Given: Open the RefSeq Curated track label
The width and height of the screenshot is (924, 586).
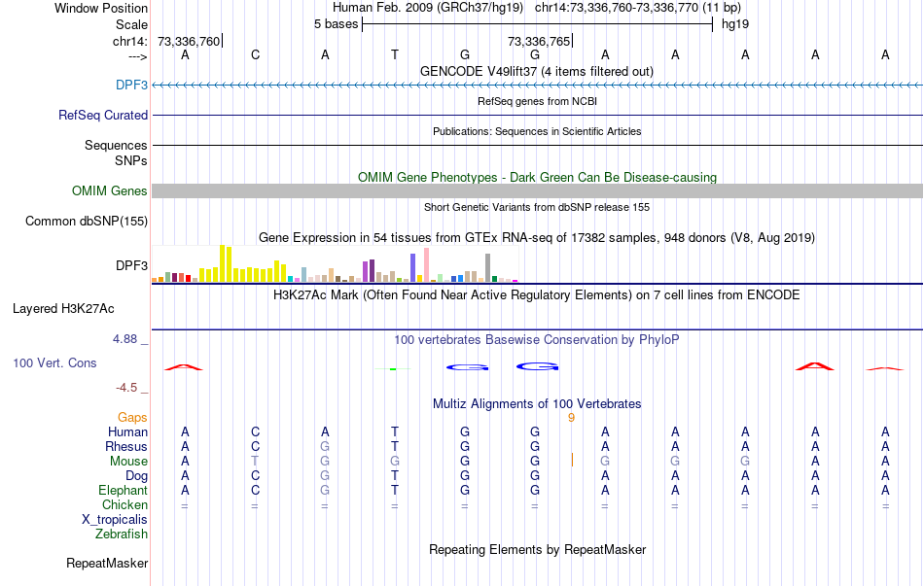Looking at the screenshot, I should pyautogui.click(x=103, y=115).
